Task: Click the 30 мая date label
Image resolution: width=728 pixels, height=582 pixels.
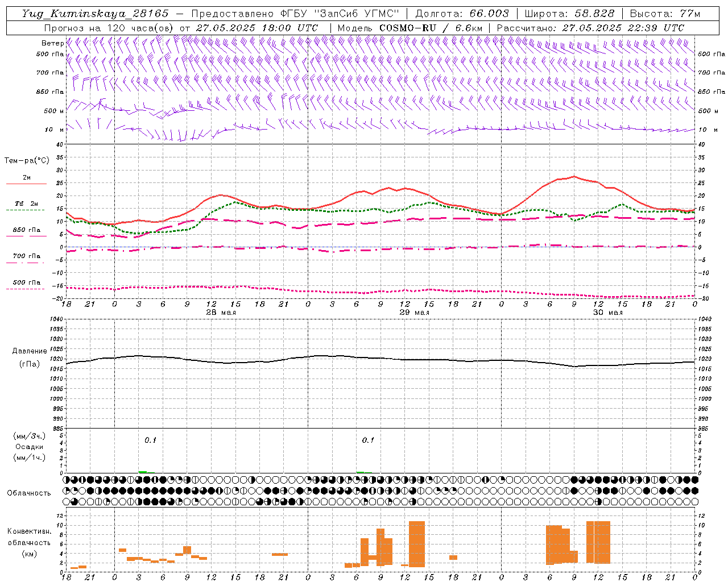Action: 607,313
